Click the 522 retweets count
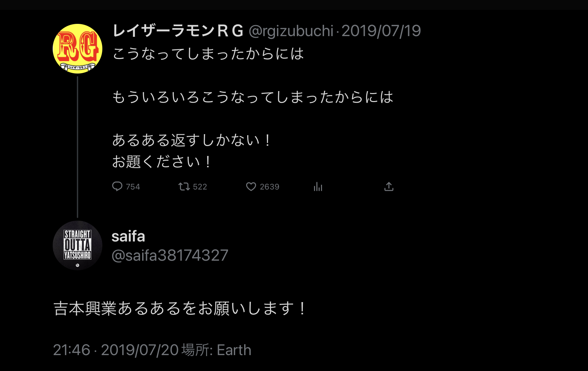 (x=200, y=187)
